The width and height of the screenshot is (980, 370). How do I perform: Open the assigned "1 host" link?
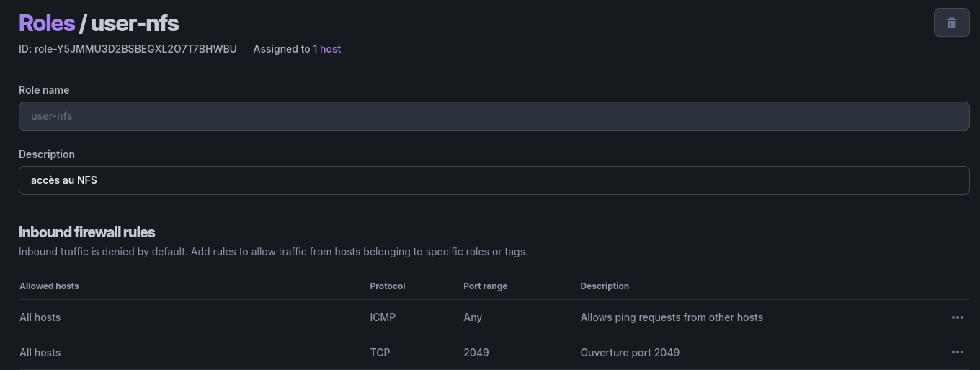coord(326,49)
